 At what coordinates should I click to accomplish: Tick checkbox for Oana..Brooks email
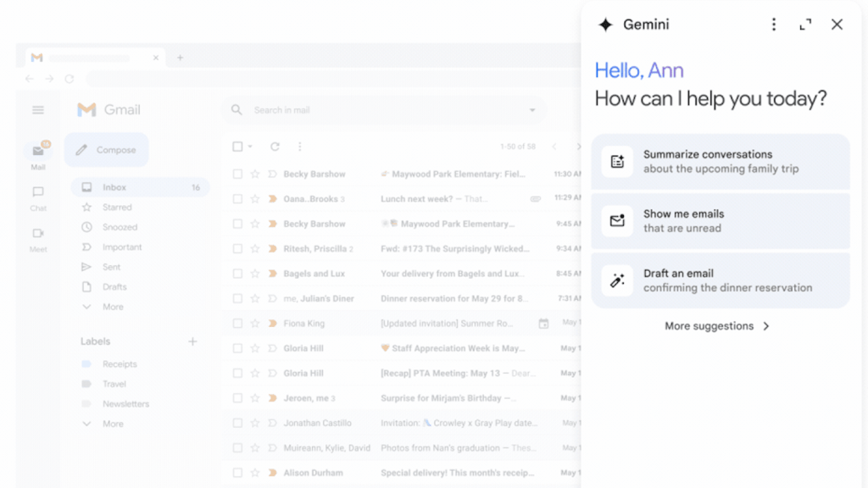point(237,198)
